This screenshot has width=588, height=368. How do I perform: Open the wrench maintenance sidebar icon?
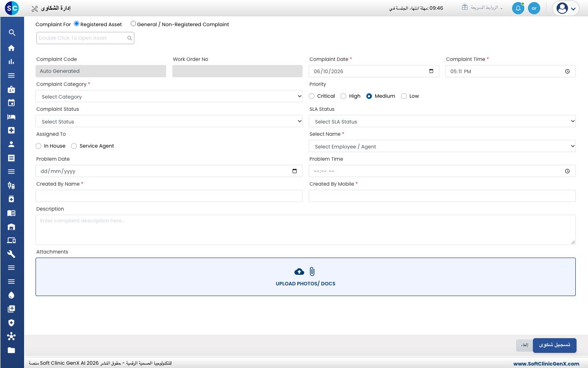pos(11,254)
